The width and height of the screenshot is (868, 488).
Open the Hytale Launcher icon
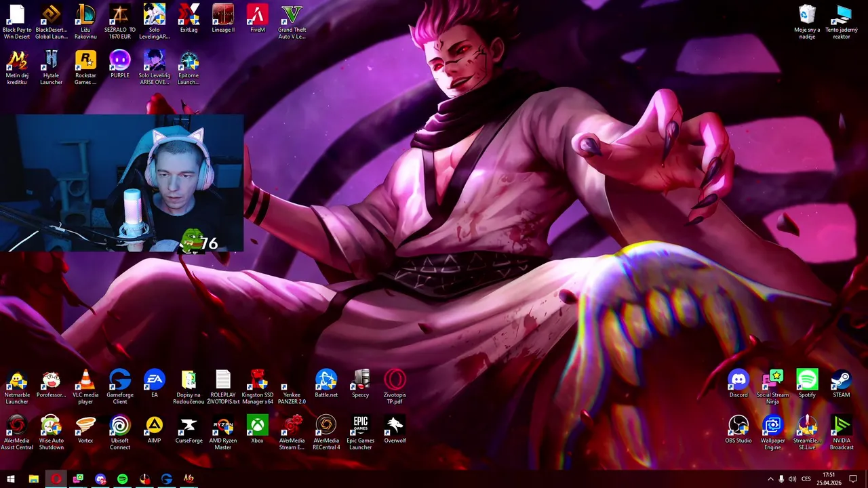click(x=51, y=68)
